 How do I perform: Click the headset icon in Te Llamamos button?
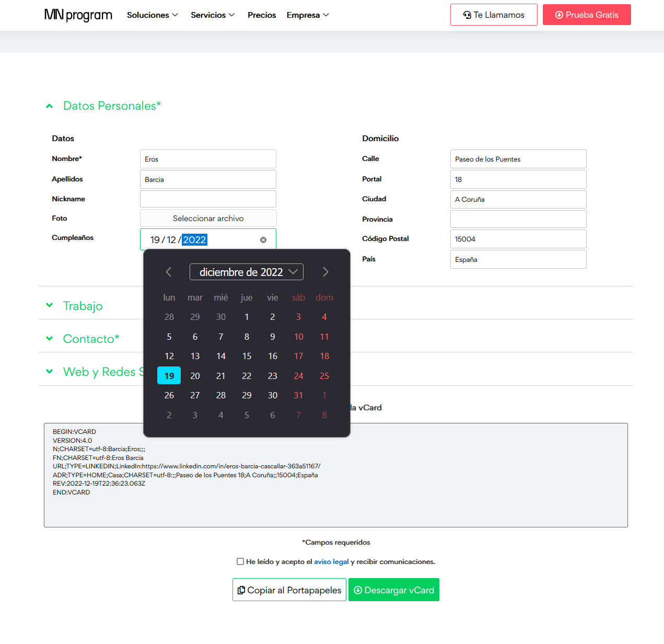tap(467, 15)
